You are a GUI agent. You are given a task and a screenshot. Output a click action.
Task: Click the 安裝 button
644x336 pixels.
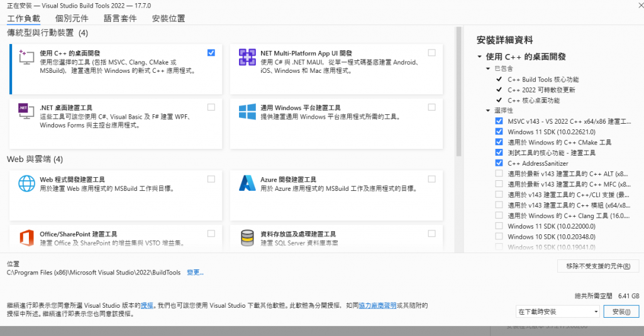click(621, 312)
